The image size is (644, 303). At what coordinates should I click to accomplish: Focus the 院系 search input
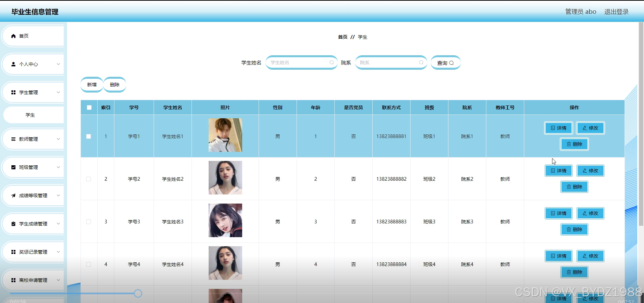(x=391, y=62)
